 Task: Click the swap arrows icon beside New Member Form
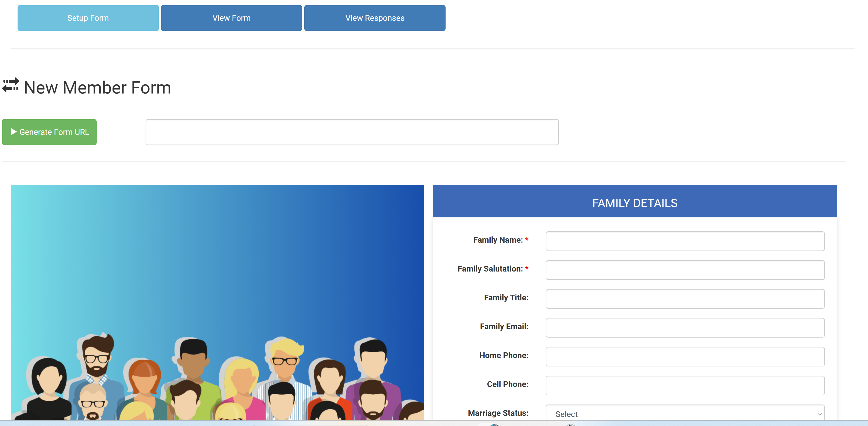pos(11,85)
